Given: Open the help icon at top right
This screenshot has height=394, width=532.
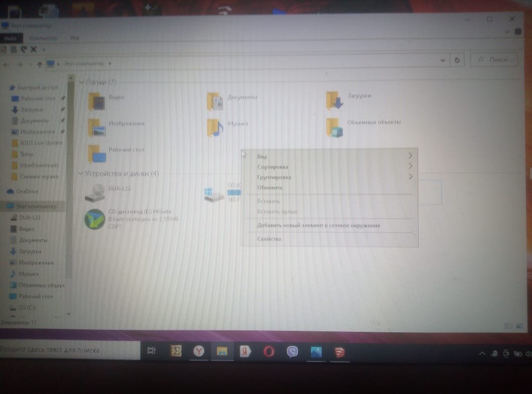Looking at the screenshot, I should [518, 31].
